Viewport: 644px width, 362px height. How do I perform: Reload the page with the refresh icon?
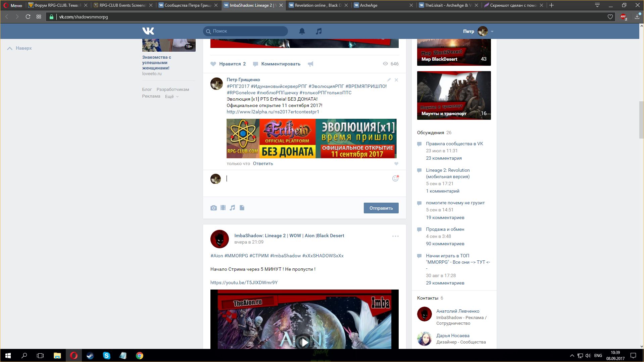tap(28, 17)
